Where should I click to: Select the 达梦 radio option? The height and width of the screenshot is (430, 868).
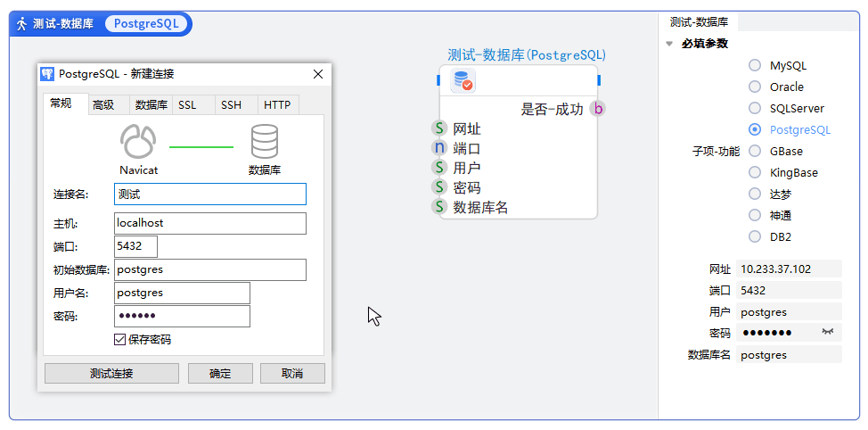(755, 194)
